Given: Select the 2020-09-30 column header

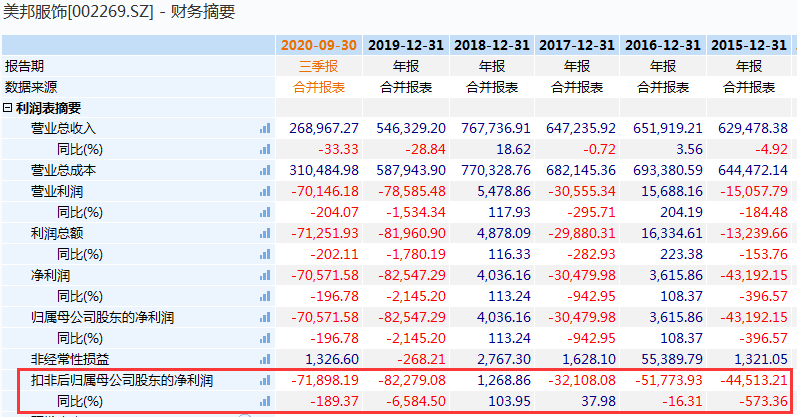Looking at the screenshot, I should click(x=318, y=45).
